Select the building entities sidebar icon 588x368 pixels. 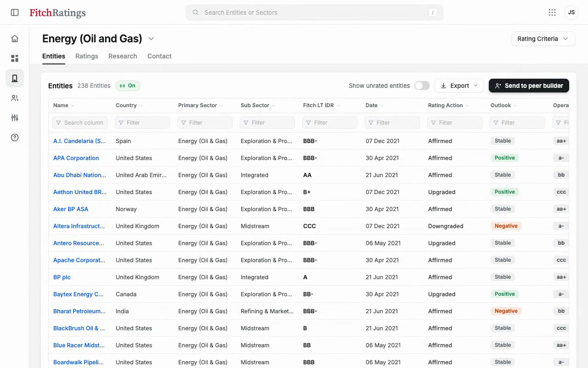(x=15, y=78)
